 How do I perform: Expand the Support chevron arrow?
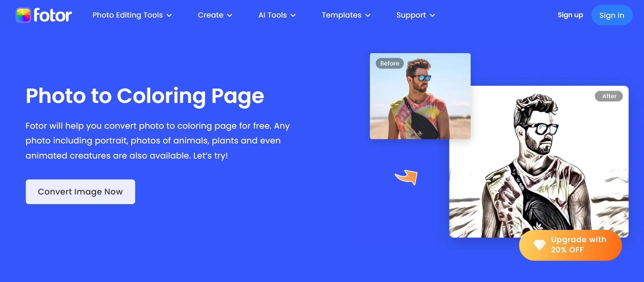point(432,15)
